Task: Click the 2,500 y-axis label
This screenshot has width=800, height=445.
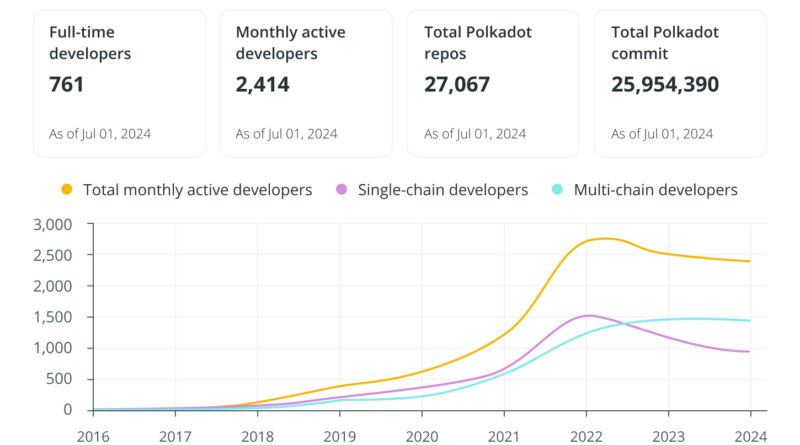Action: [53, 255]
